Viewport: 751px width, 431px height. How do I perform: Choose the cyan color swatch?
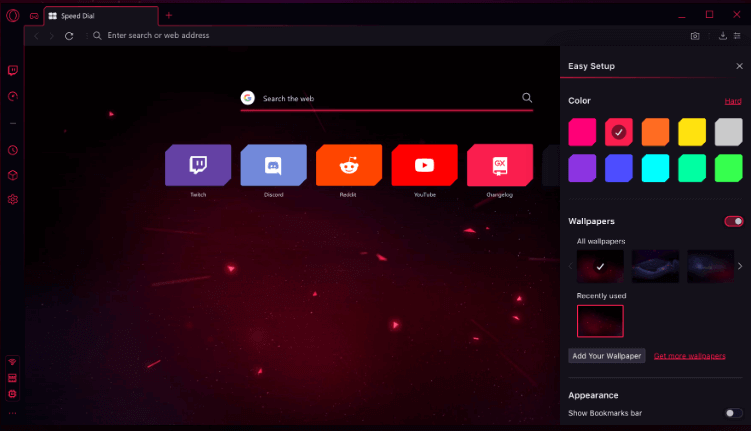tap(655, 168)
